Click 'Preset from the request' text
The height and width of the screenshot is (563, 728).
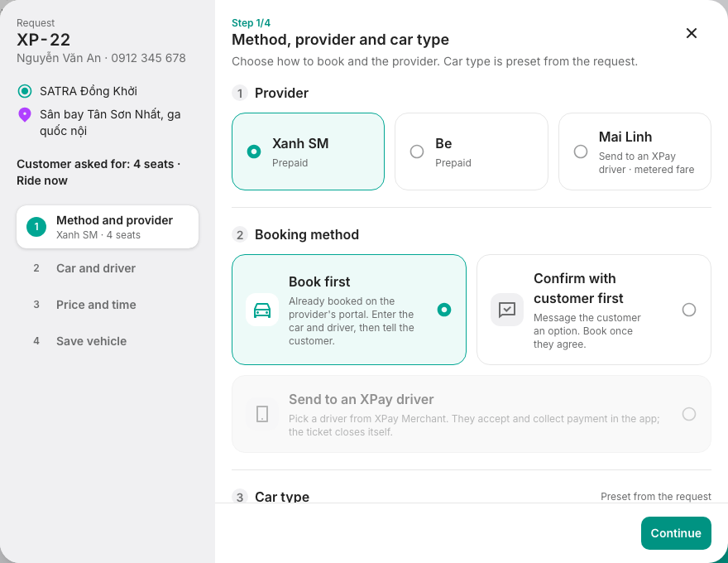click(655, 497)
